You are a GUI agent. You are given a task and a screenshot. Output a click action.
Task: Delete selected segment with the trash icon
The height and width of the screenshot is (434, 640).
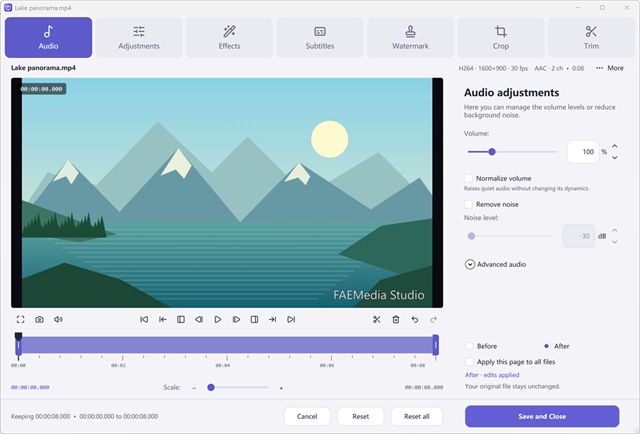(396, 320)
